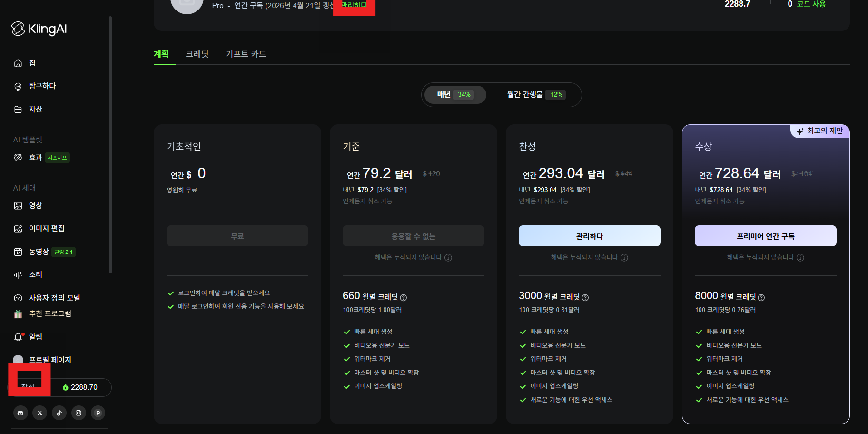Click 최고의 제안 badge on 수상 plan
The image size is (868, 434).
pos(820,131)
